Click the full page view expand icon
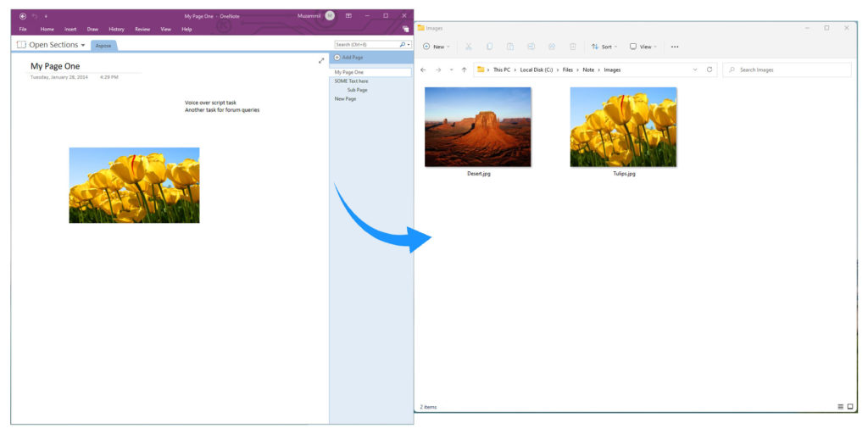The width and height of the screenshot is (868, 434). (321, 60)
